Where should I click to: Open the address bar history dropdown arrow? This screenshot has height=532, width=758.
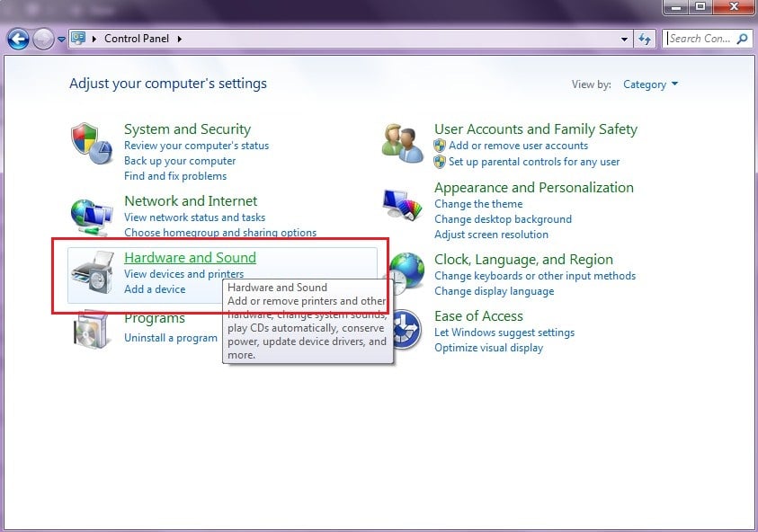(x=624, y=40)
